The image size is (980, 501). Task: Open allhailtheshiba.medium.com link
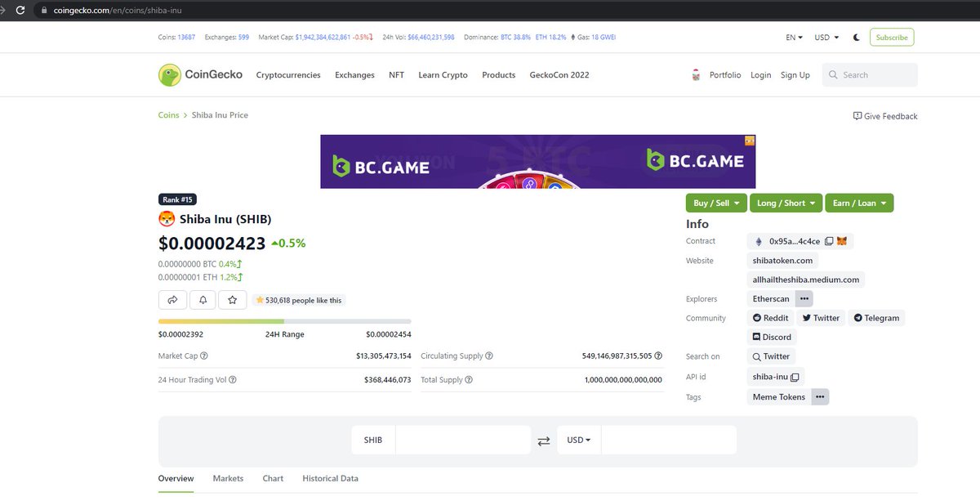(x=806, y=280)
